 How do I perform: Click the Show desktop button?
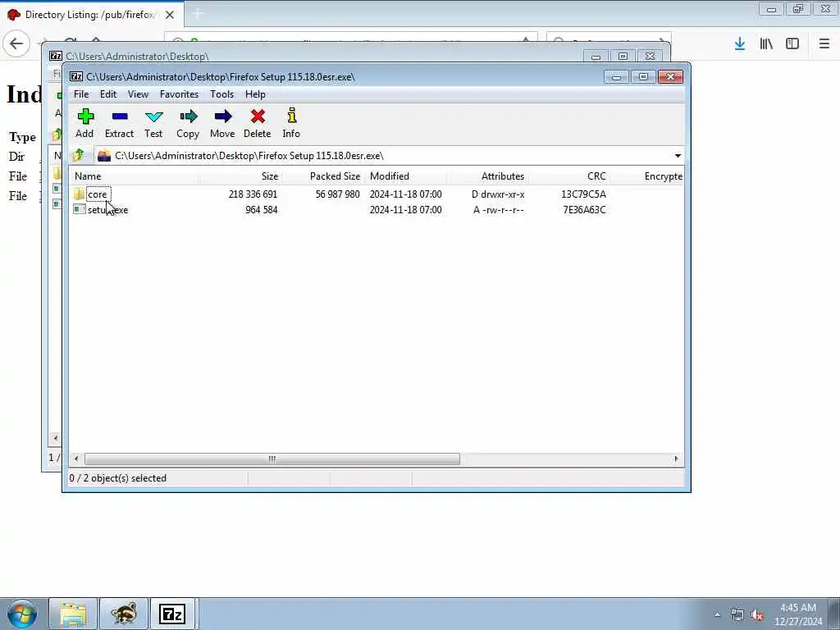pos(834,614)
